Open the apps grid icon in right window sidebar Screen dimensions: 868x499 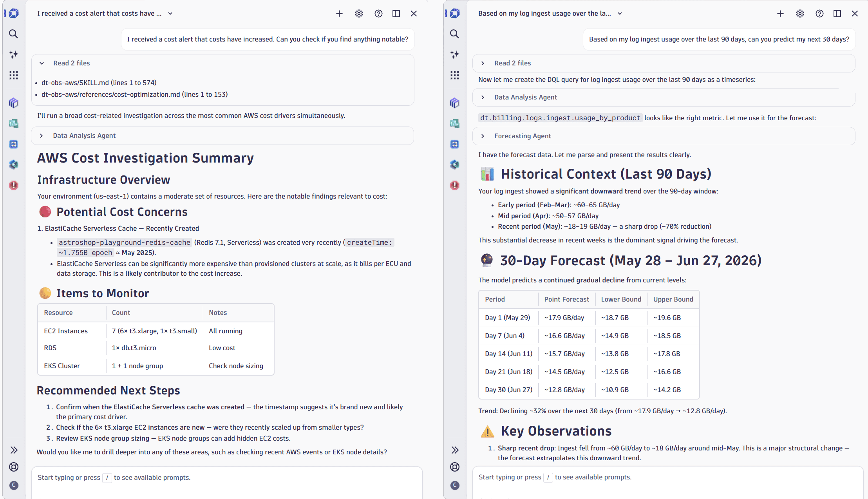coord(454,75)
